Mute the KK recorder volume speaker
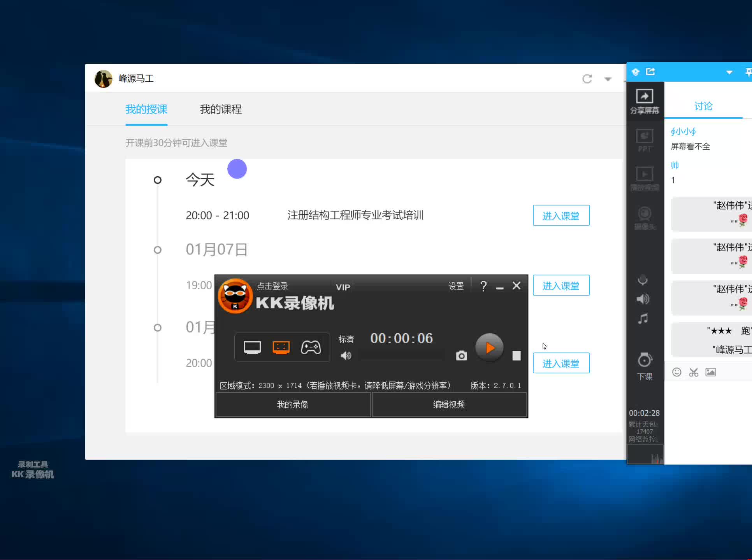 tap(346, 355)
